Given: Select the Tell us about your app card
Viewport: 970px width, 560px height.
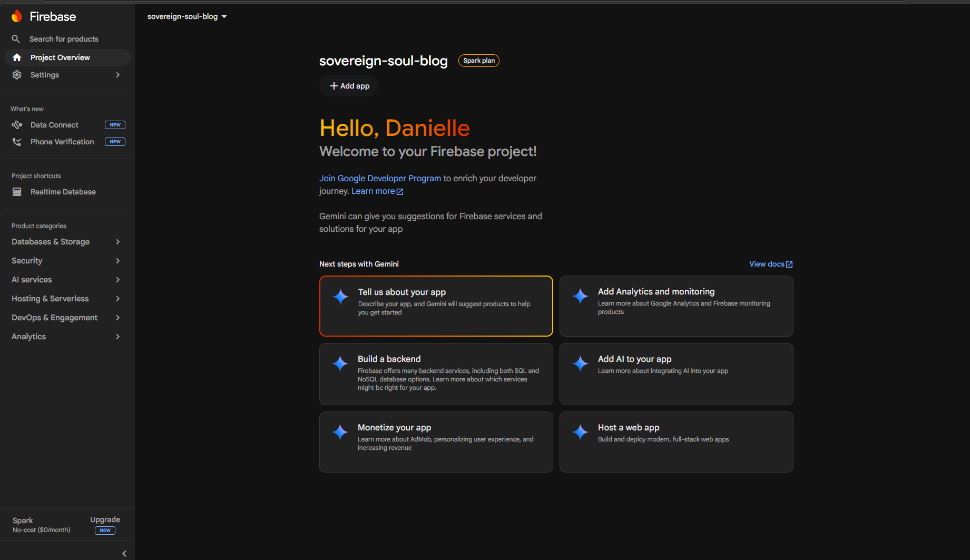Looking at the screenshot, I should click(x=436, y=306).
